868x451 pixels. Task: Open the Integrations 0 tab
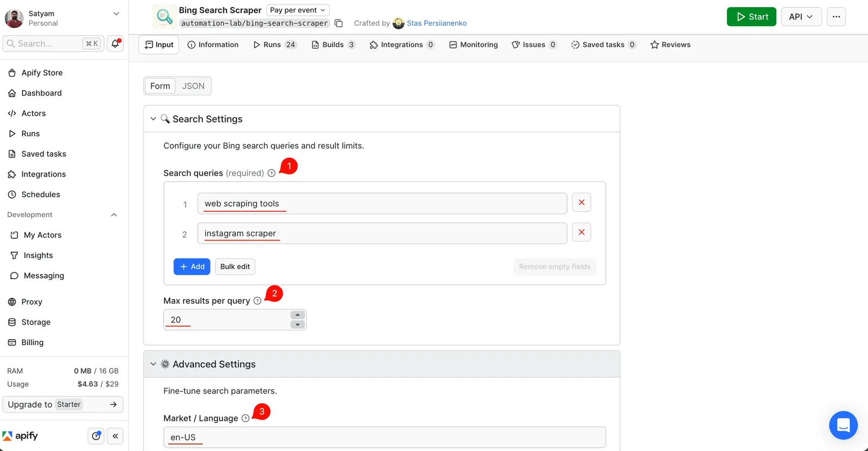pyautogui.click(x=402, y=45)
